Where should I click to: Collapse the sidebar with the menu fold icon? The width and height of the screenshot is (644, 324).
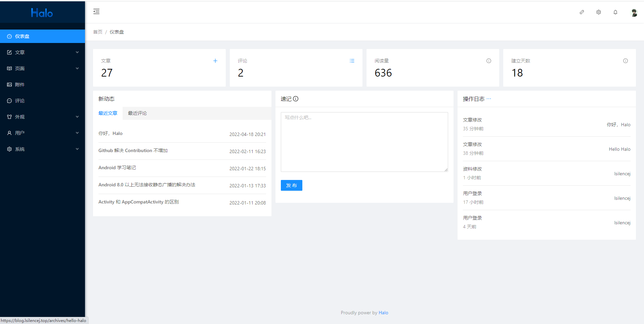tap(96, 12)
